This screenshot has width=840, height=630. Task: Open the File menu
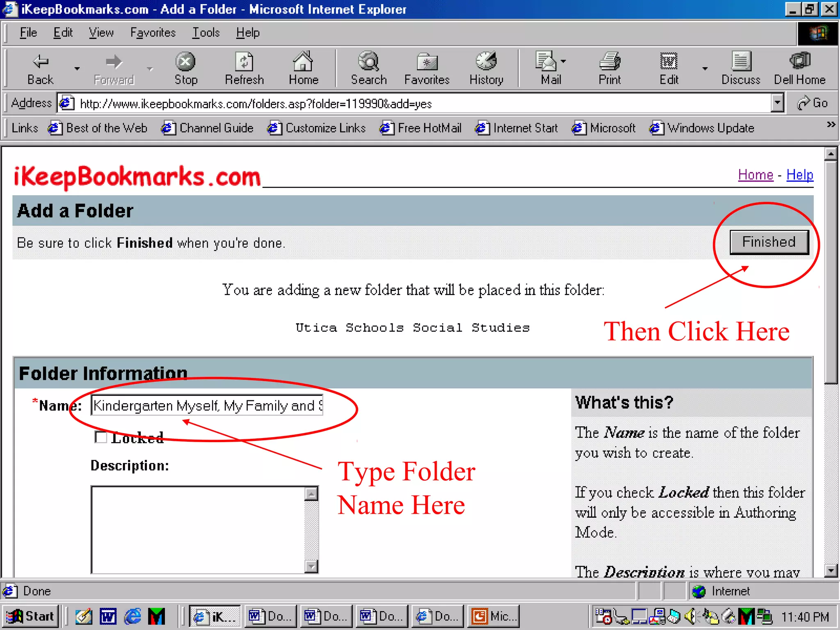[28, 32]
